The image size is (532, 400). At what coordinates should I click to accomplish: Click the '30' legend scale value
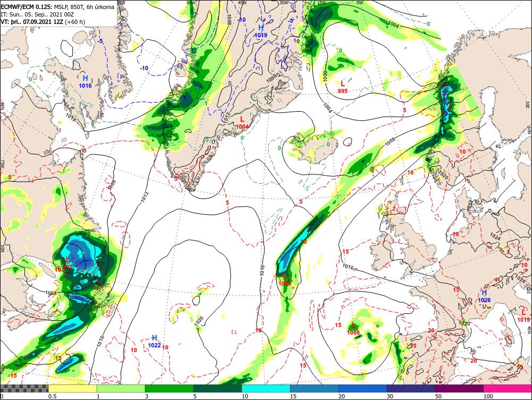click(x=390, y=396)
